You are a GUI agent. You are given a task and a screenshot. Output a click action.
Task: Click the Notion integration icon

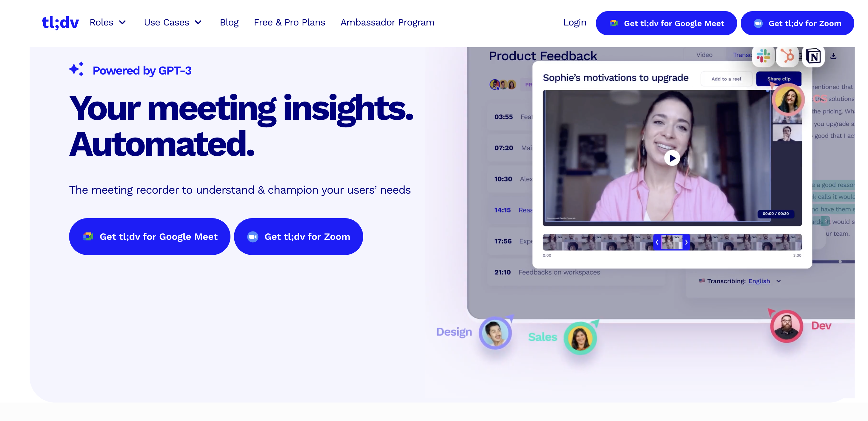tap(814, 56)
